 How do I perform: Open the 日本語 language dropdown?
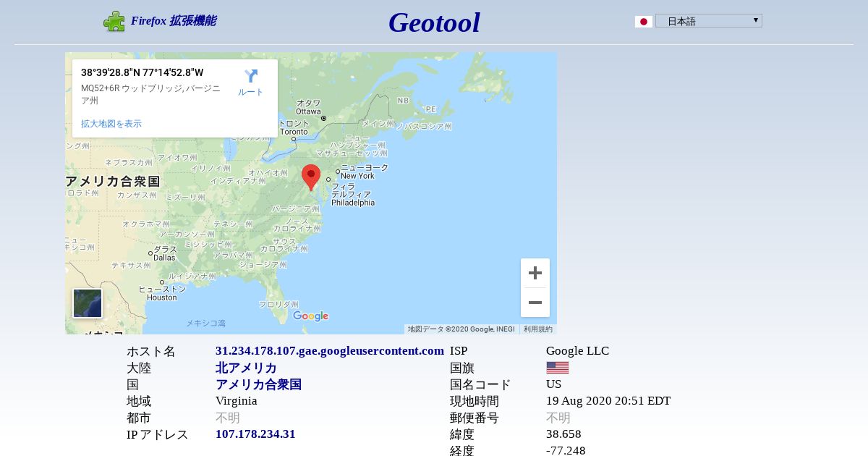pyautogui.click(x=709, y=21)
